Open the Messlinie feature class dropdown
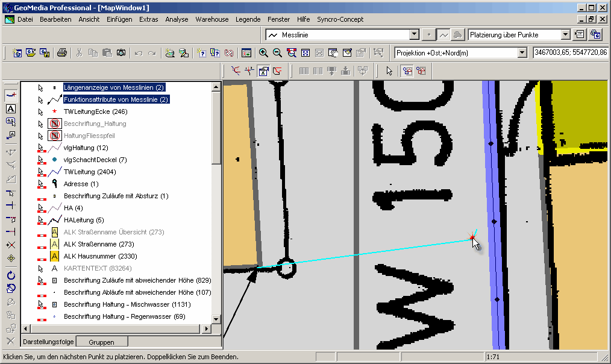The image size is (611, 364). click(x=414, y=35)
